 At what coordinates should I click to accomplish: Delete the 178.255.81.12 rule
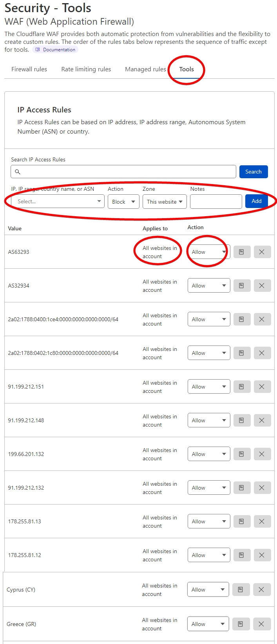tap(262, 555)
